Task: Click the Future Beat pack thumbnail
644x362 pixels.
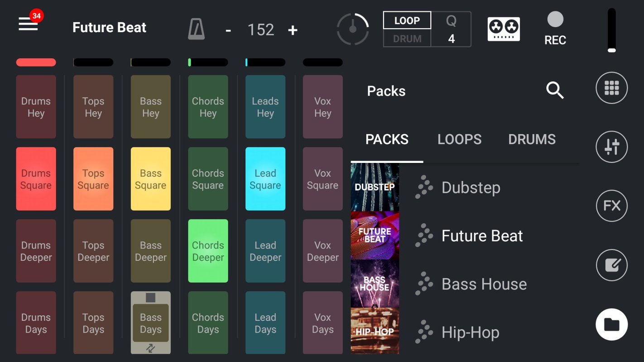Action: (375, 235)
